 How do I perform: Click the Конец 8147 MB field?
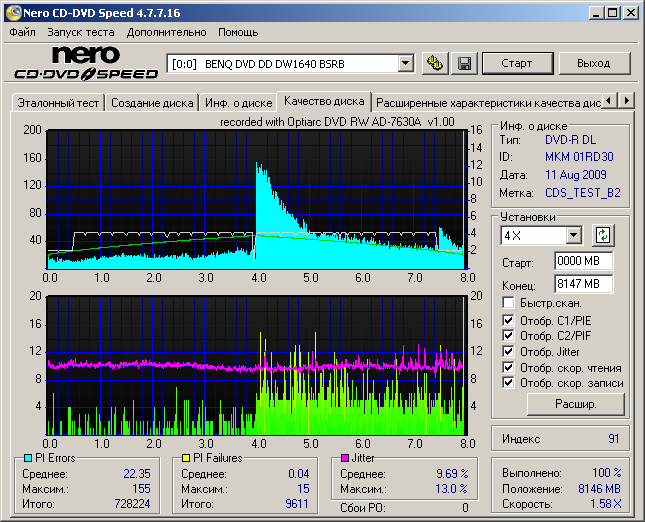click(583, 284)
